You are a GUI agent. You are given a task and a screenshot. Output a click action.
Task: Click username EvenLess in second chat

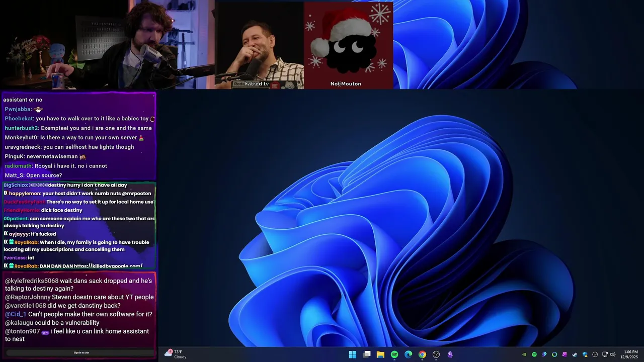[15, 258]
